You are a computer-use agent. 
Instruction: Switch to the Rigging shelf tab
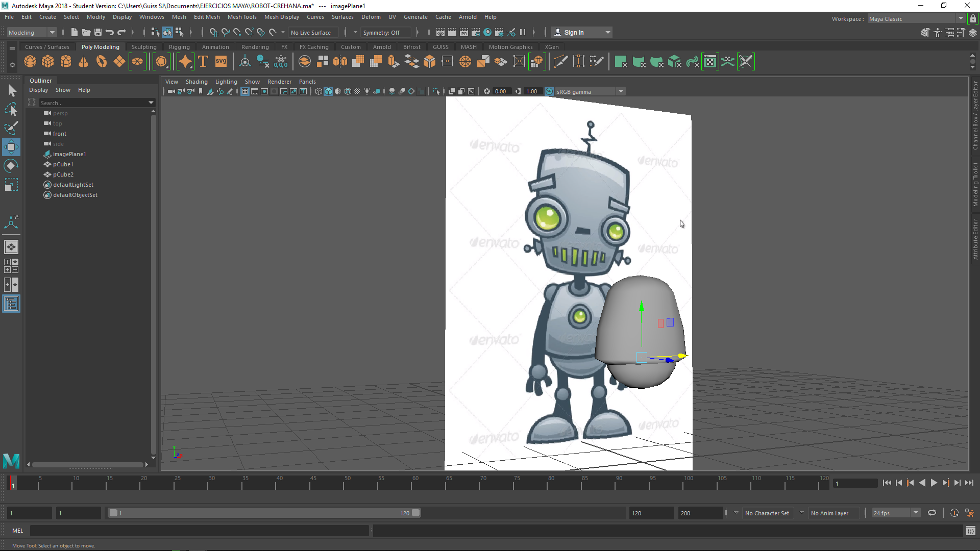tap(179, 46)
